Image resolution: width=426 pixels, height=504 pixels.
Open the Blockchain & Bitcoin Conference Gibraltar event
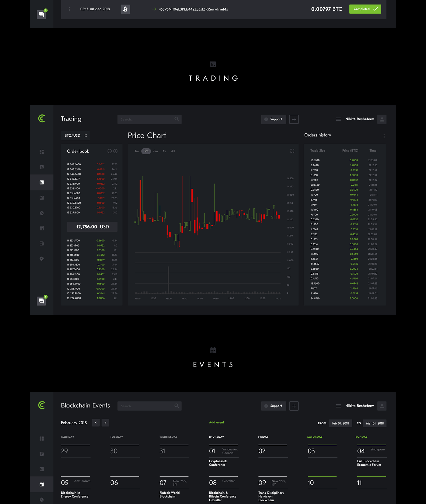pos(222,496)
